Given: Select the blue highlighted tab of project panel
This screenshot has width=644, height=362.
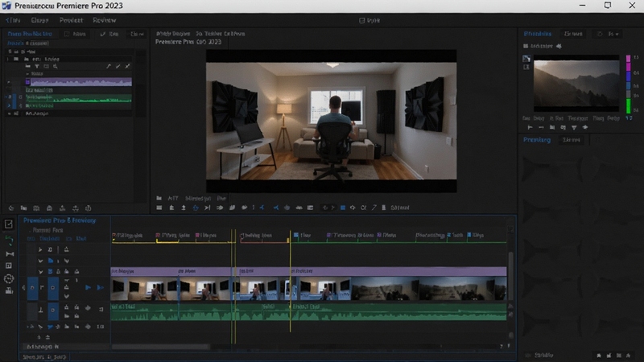Looking at the screenshot, I should pyautogui.click(x=30, y=34).
